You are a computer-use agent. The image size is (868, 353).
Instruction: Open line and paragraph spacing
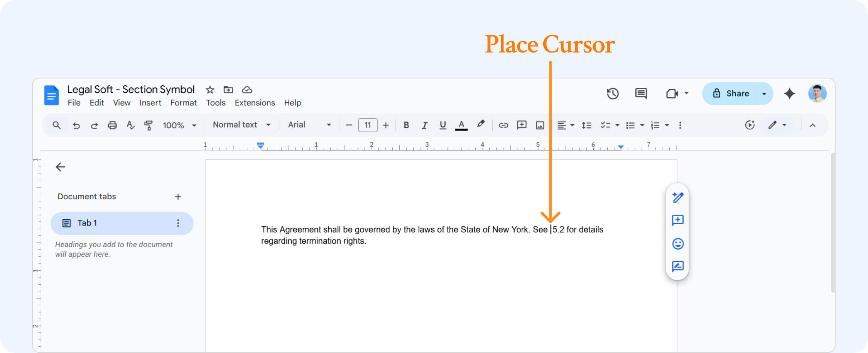586,125
